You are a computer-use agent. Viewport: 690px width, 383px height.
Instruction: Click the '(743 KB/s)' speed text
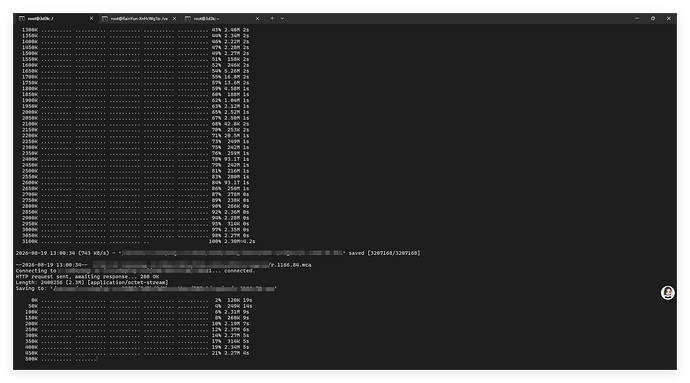point(94,253)
